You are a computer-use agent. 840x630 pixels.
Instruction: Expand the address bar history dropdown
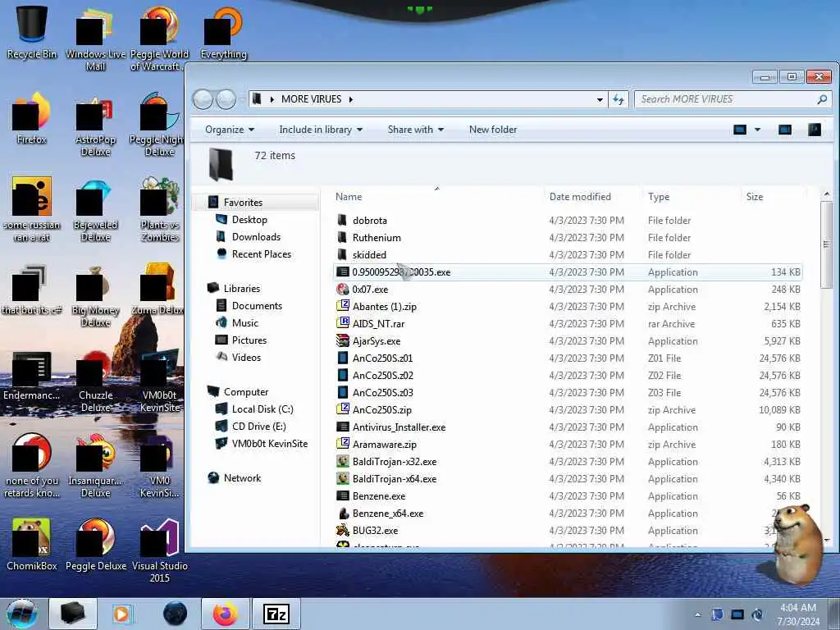tap(600, 99)
